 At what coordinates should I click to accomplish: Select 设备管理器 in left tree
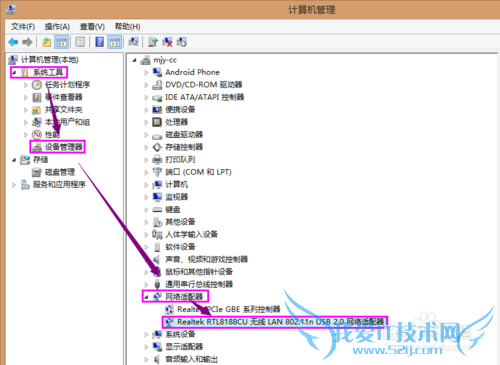(x=64, y=147)
